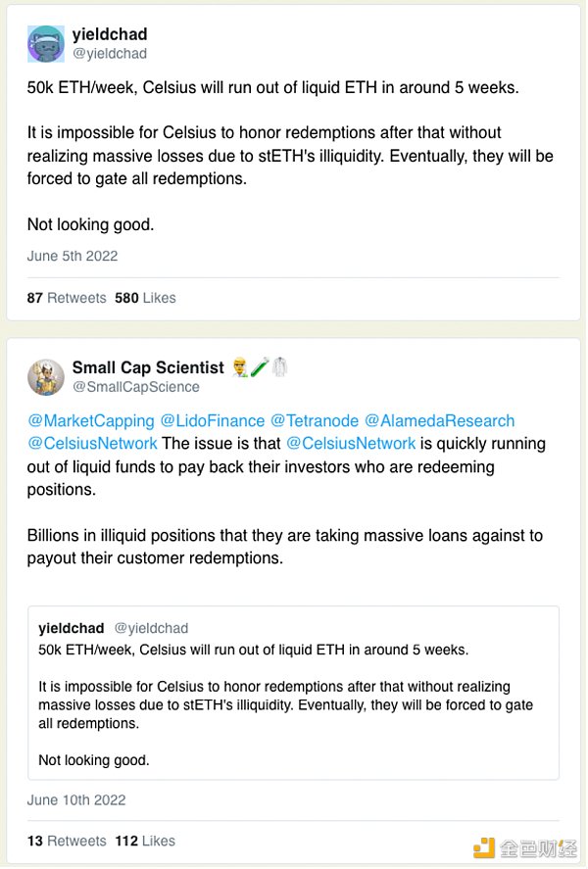Click the @AlamedaResearch mention
Screen dimensions: 588x869
coord(439,420)
